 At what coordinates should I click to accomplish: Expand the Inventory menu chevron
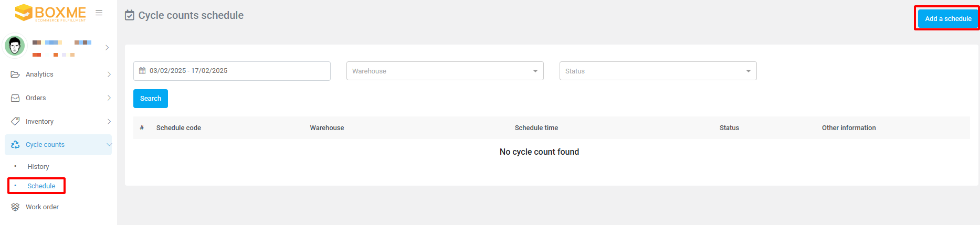pos(109,122)
